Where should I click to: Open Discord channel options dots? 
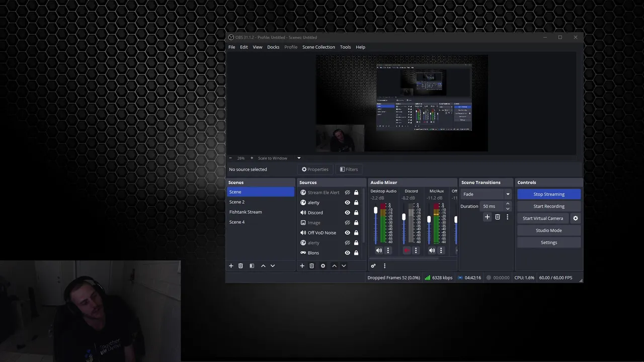(x=416, y=250)
